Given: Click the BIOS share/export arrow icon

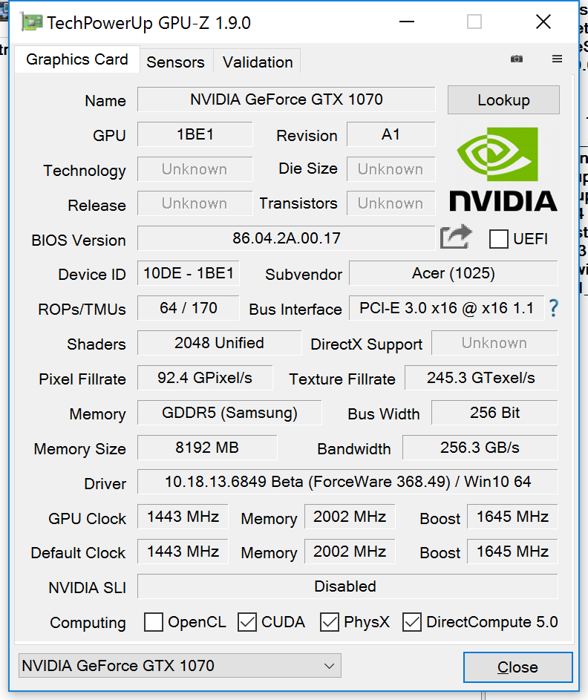Looking at the screenshot, I should tap(456, 238).
